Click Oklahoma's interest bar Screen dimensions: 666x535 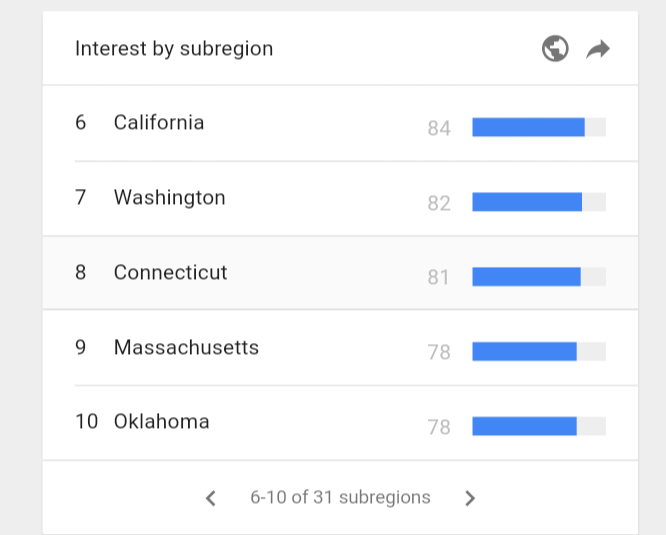524,427
